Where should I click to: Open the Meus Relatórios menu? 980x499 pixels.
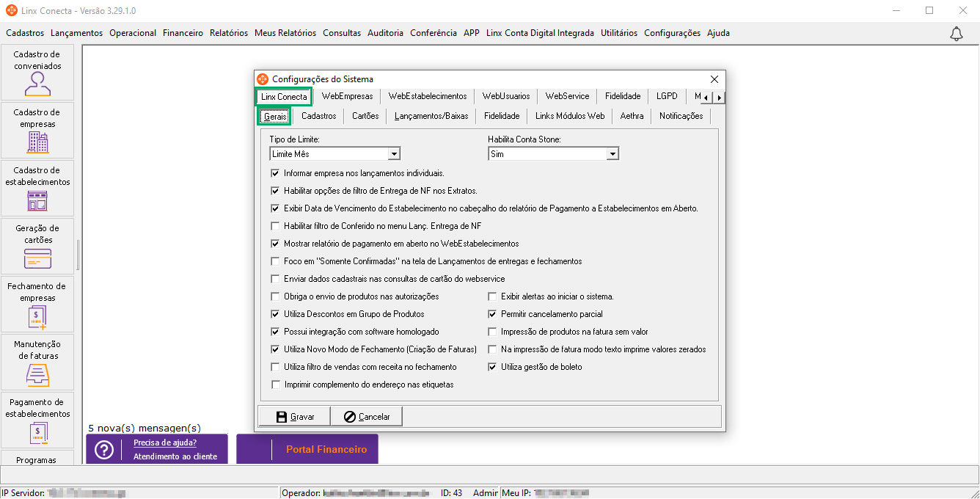pos(285,33)
